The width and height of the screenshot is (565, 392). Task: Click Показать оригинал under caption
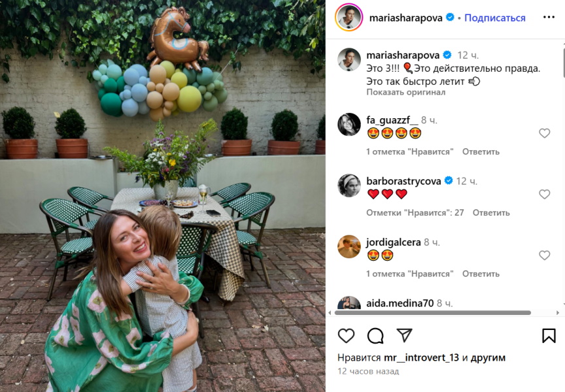click(405, 92)
